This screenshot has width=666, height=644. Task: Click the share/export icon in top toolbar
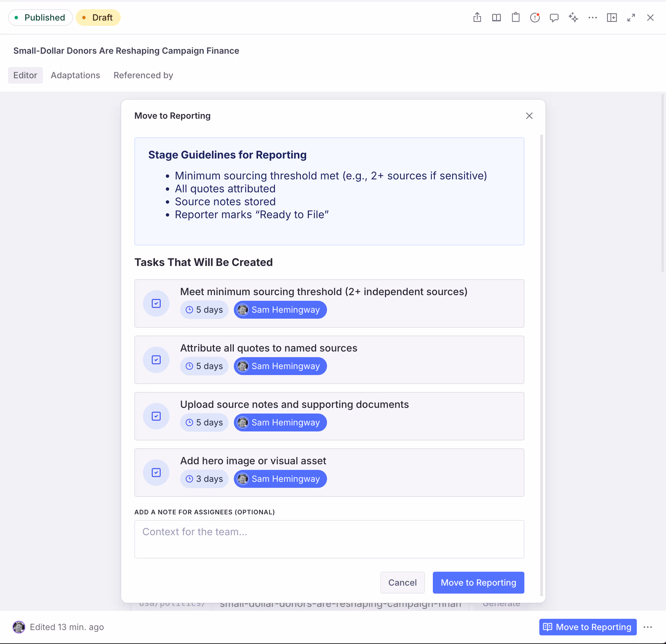(x=477, y=18)
